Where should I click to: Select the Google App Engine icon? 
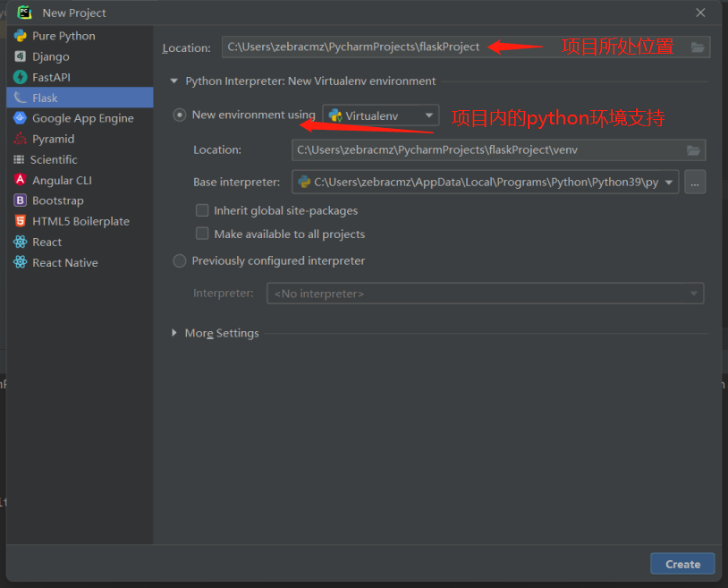pyautogui.click(x=20, y=118)
